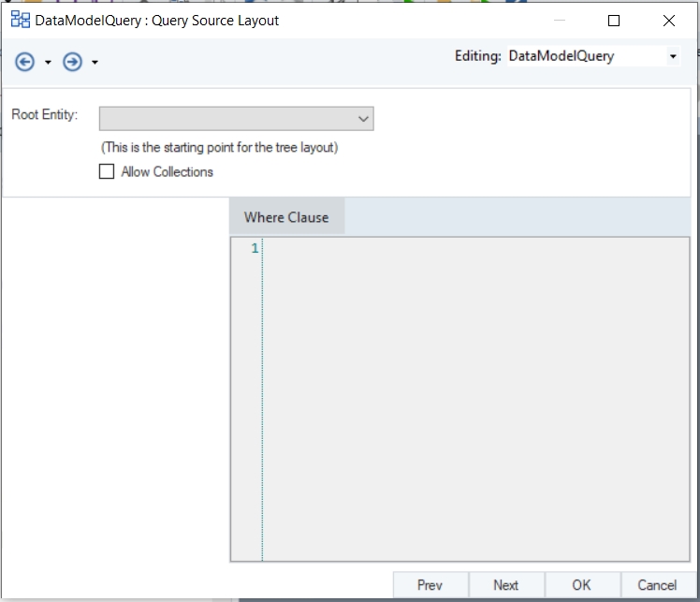The image size is (700, 602).
Task: Go to the Next wizard page
Action: tap(505, 585)
